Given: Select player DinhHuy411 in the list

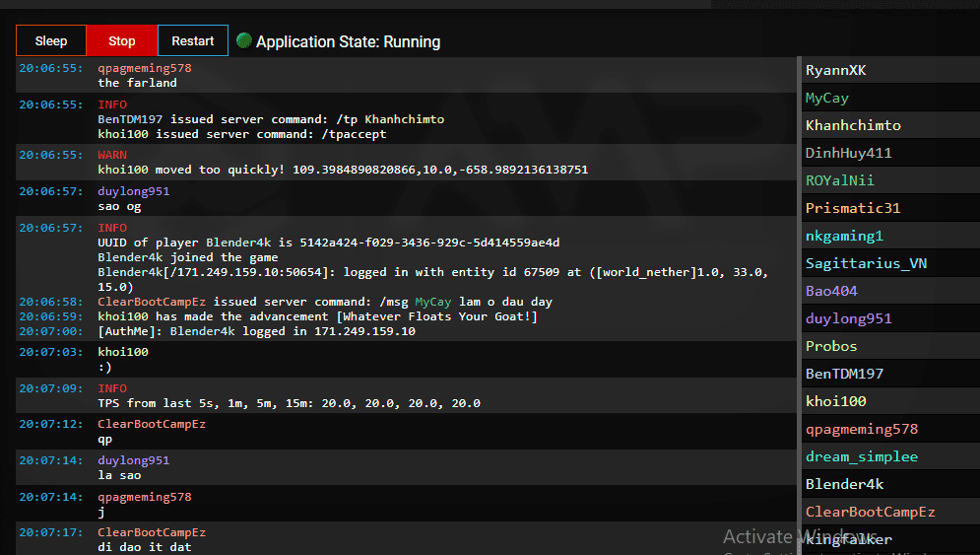Looking at the screenshot, I should [x=848, y=153].
